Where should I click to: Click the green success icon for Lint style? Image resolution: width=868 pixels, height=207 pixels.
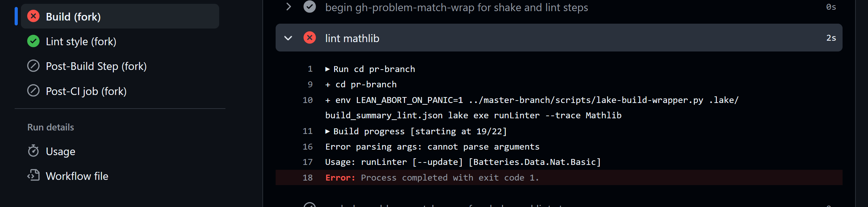tap(33, 41)
